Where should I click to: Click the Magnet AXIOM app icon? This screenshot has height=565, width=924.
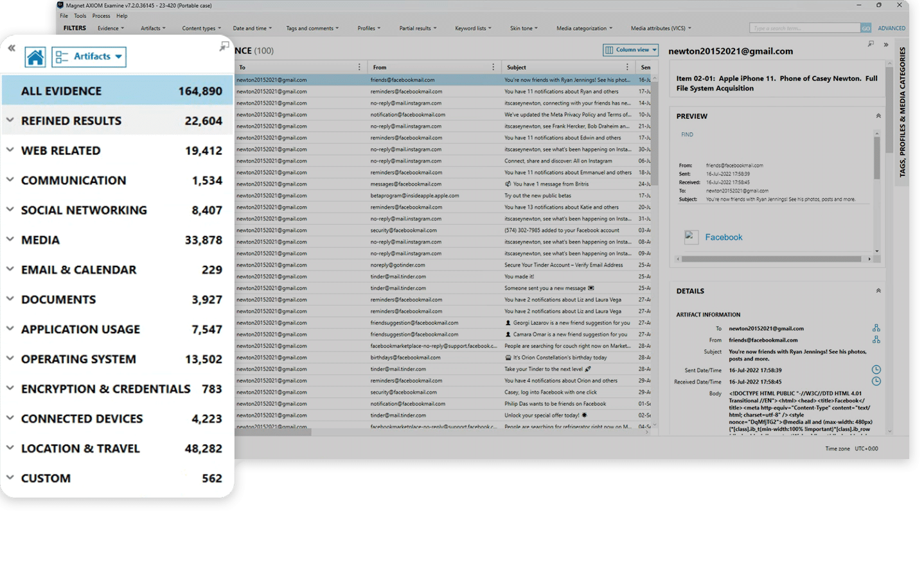point(60,5)
